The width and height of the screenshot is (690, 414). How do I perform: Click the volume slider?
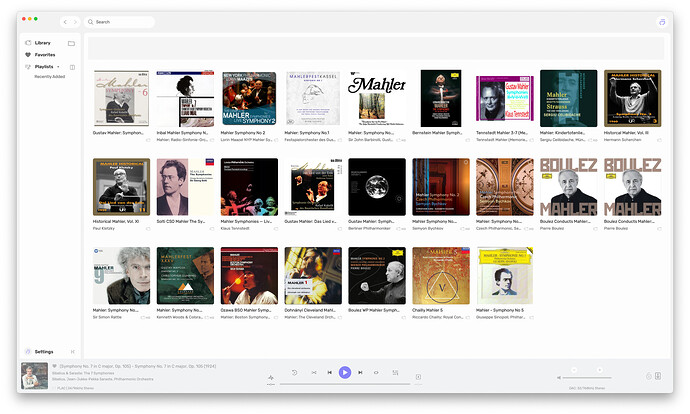tap(587, 377)
